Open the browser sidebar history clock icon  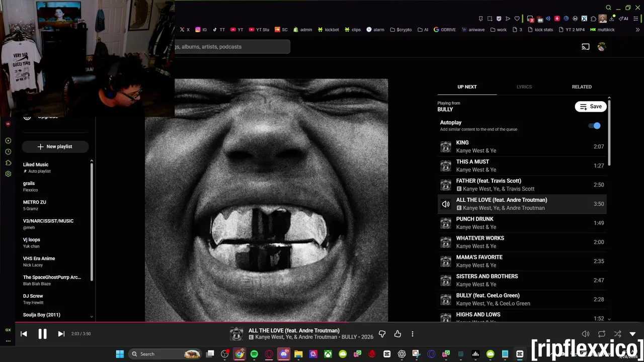(x=8, y=152)
